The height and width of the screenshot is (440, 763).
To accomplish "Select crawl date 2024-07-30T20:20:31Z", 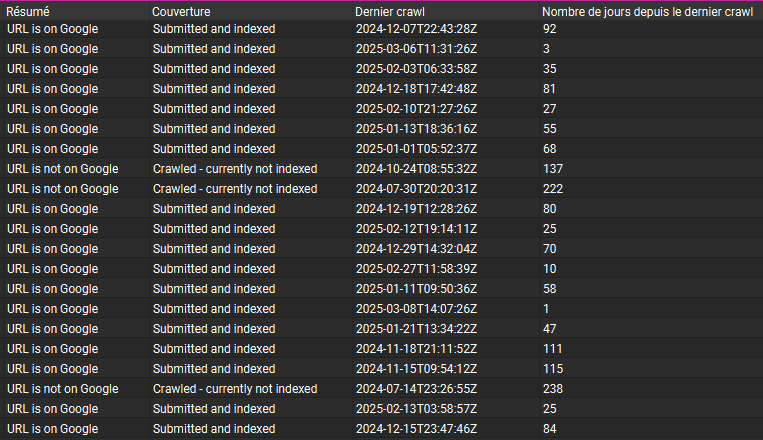I will click(417, 188).
